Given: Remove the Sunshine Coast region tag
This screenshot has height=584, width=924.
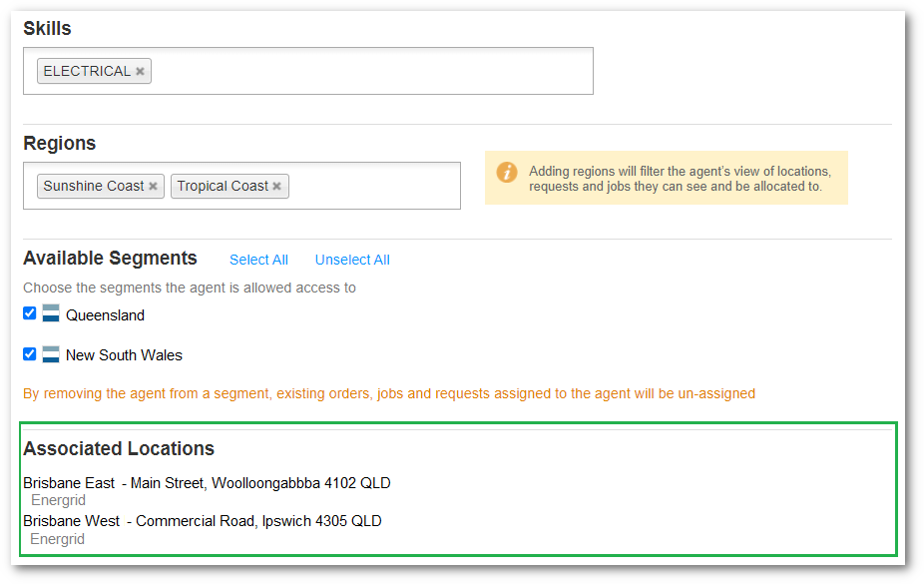Looking at the screenshot, I should (x=153, y=187).
